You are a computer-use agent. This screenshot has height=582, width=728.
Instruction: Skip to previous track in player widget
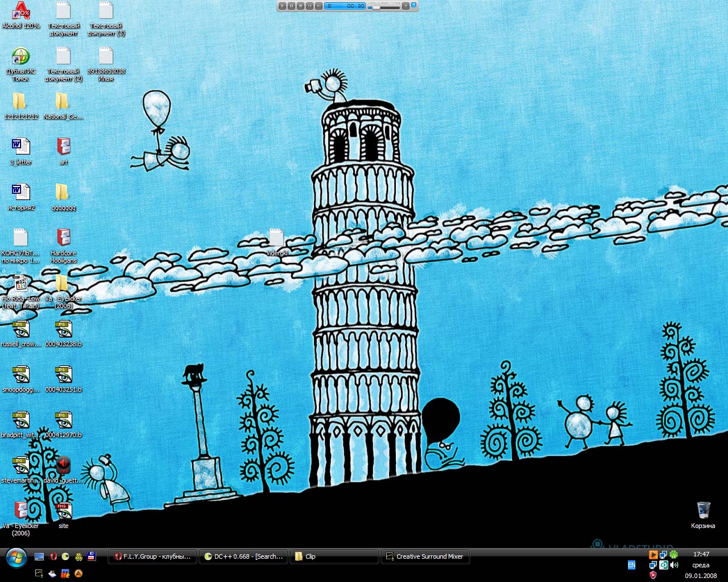pyautogui.click(x=309, y=6)
